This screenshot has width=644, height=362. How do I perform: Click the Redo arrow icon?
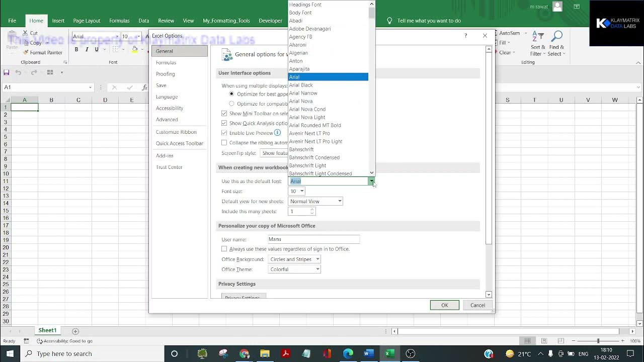(x=34, y=72)
